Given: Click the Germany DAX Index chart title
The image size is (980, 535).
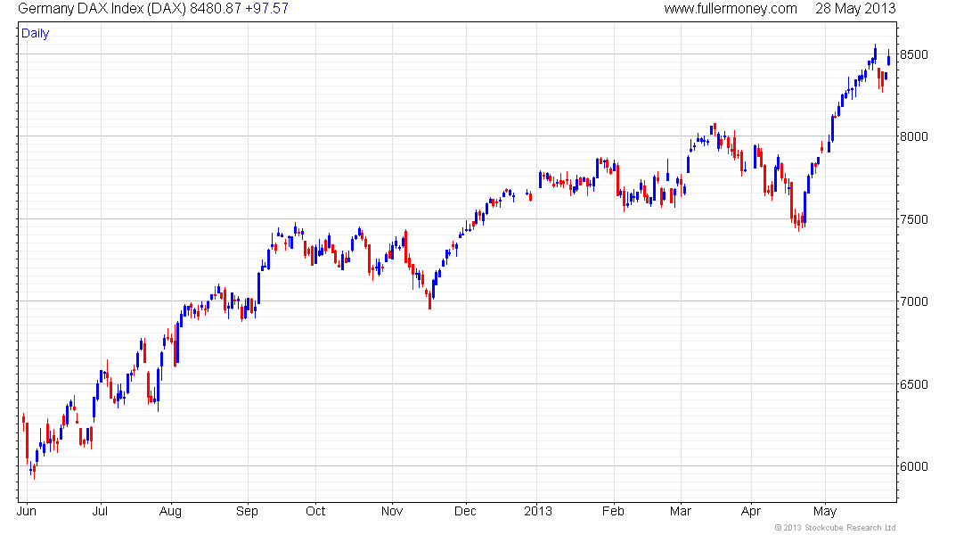Looking at the screenshot, I should [102, 9].
